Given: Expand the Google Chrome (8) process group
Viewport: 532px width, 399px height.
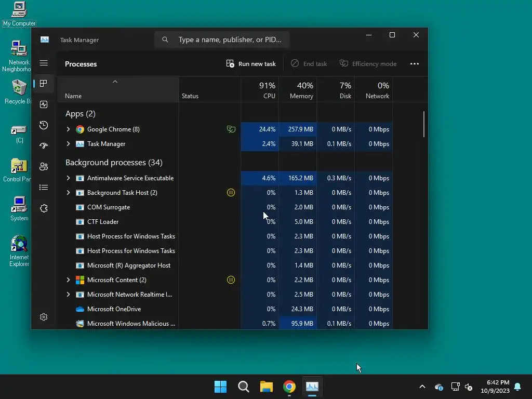Looking at the screenshot, I should tap(68, 129).
